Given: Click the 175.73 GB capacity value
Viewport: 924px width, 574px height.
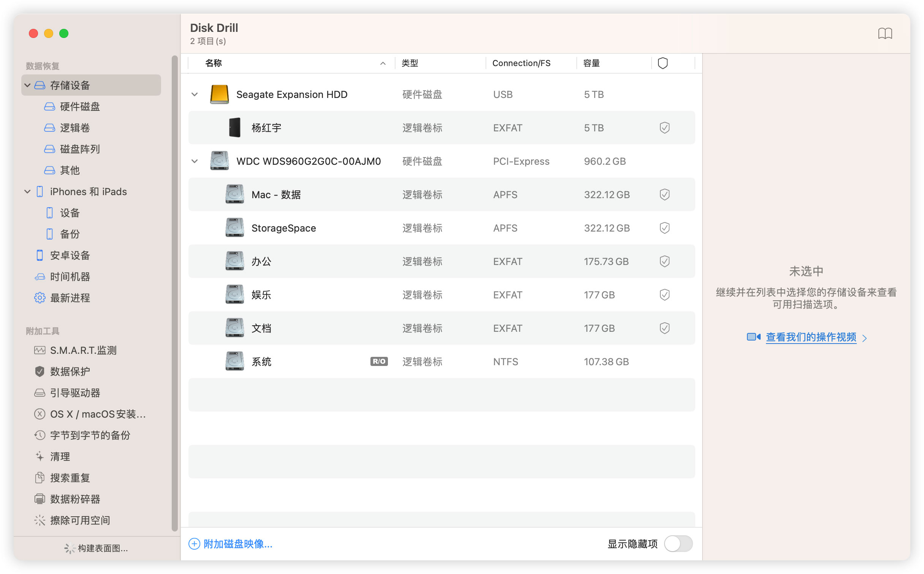Looking at the screenshot, I should [606, 261].
